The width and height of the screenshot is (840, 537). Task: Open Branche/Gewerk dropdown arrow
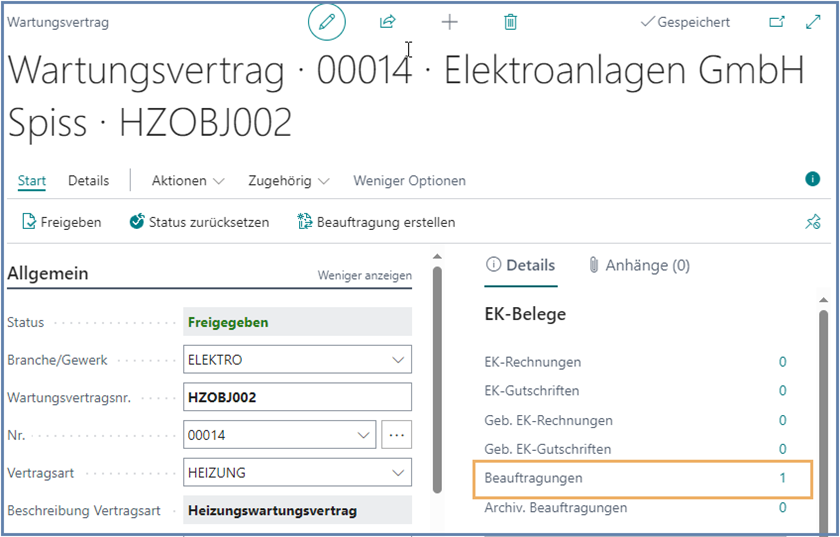398,360
